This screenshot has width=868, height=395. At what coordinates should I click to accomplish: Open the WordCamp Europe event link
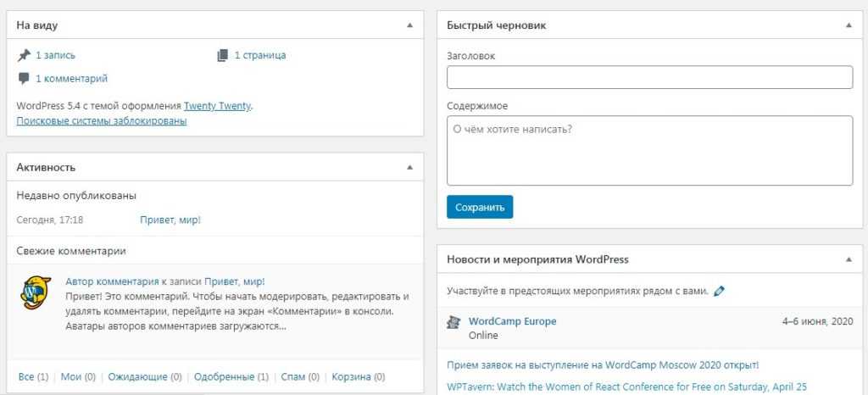512,322
